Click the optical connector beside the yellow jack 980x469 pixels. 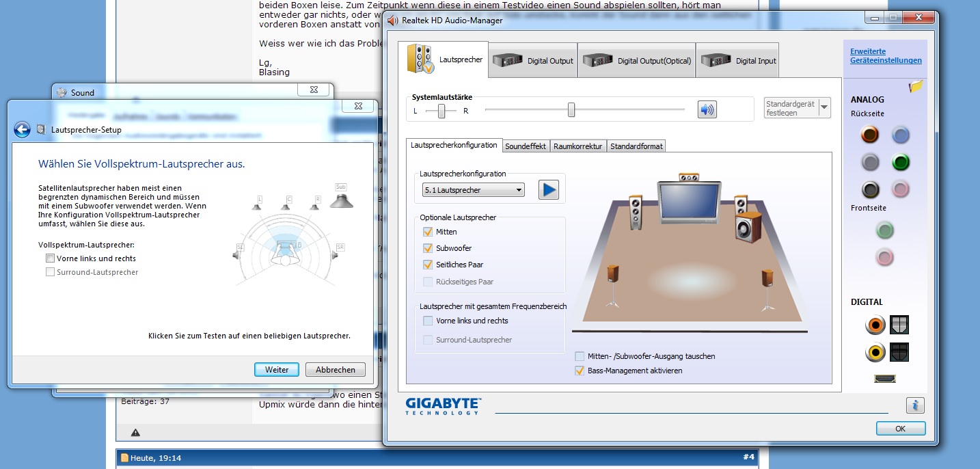(899, 352)
